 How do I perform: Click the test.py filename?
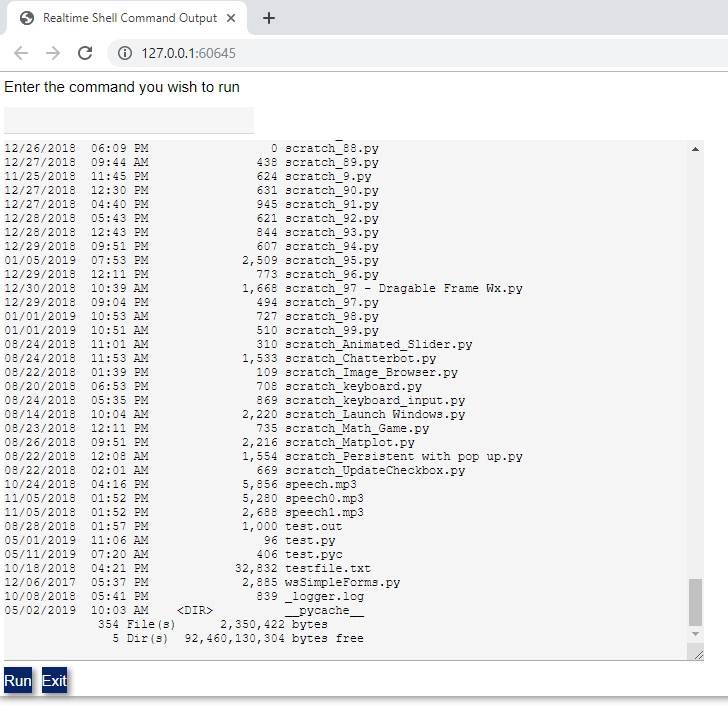310,540
